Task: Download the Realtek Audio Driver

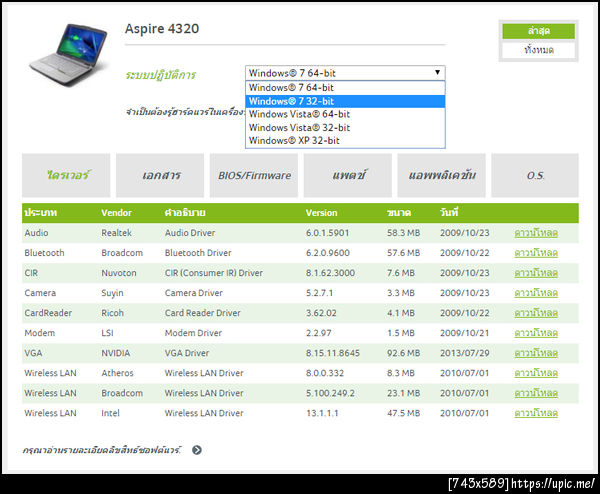Action: click(x=536, y=233)
